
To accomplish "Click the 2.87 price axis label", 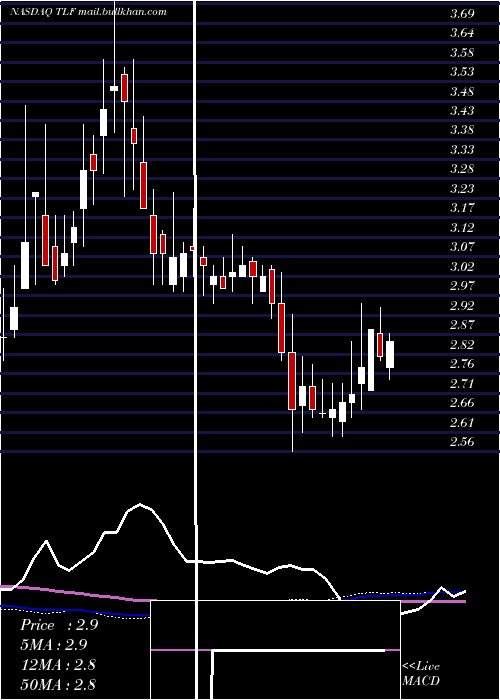I will click(x=462, y=325).
